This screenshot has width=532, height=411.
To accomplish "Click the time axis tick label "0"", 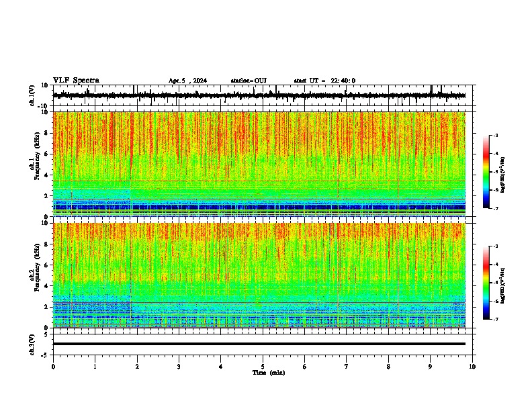I will (x=53, y=367).
